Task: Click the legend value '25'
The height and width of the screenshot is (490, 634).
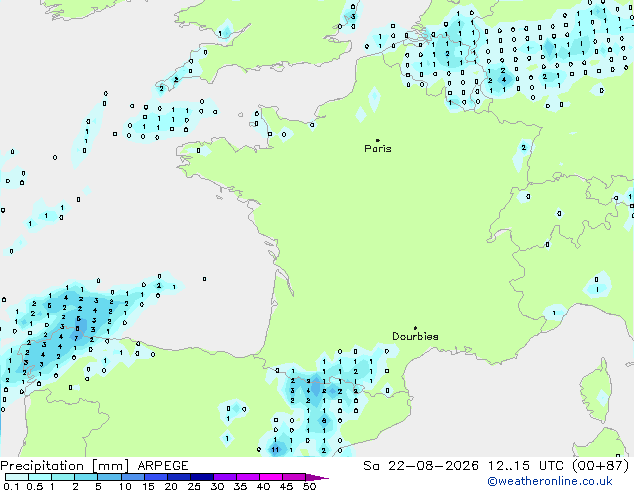Action: (194, 486)
